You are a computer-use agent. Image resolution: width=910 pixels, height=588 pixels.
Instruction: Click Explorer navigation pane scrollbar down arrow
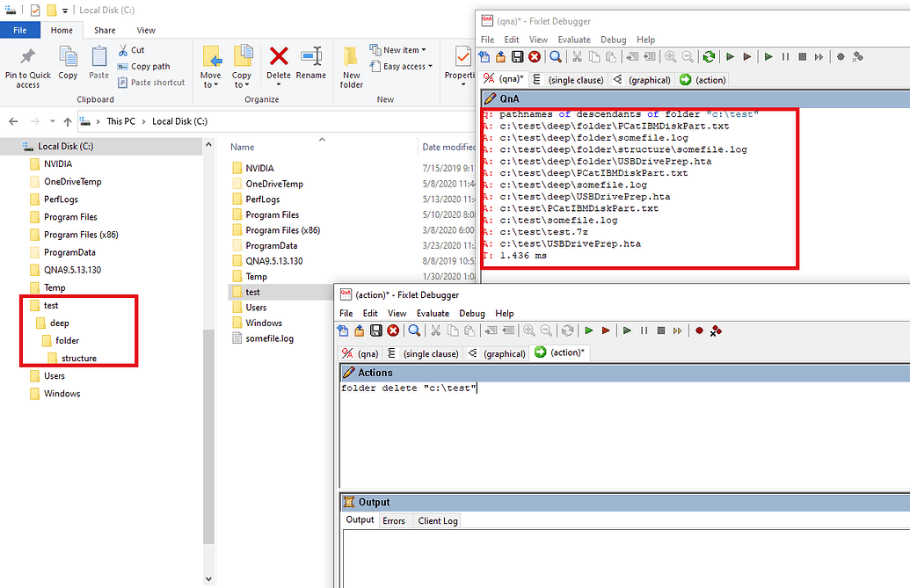[x=209, y=578]
